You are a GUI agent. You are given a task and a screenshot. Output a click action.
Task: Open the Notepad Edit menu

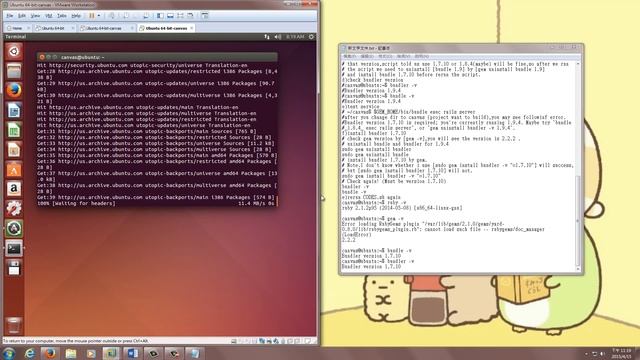367,56
